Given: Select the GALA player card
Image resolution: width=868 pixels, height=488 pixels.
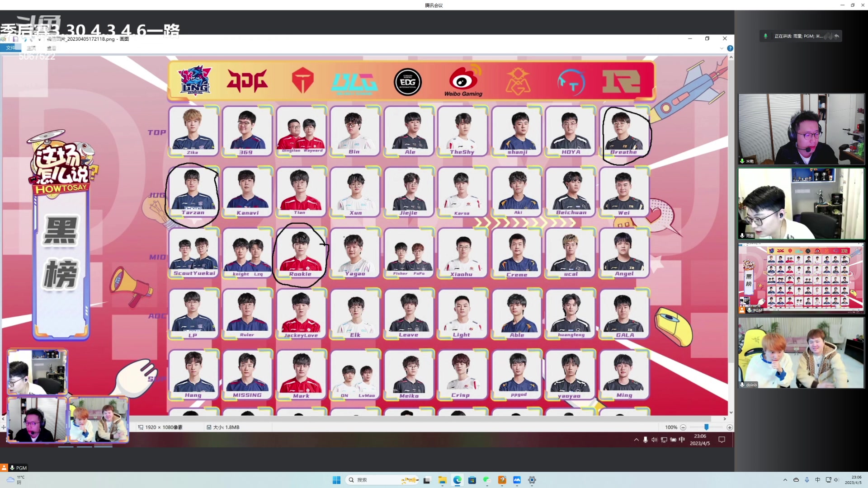Looking at the screenshot, I should 624,314.
